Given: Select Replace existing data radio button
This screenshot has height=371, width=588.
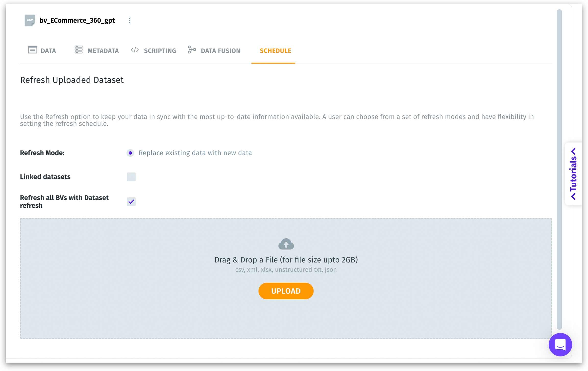Looking at the screenshot, I should click(130, 153).
